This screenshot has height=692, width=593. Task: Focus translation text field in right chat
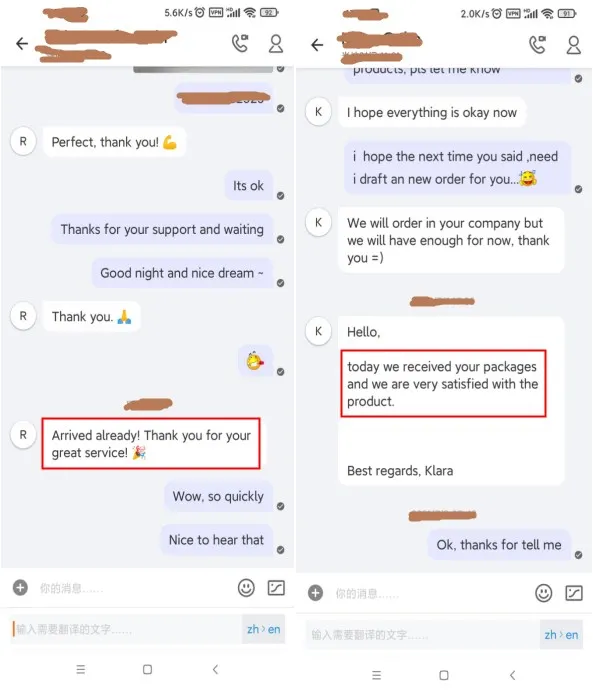click(422, 635)
